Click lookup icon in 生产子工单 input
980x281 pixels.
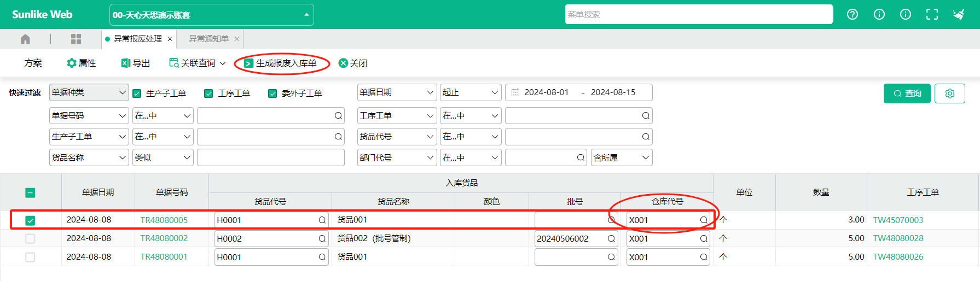point(338,137)
